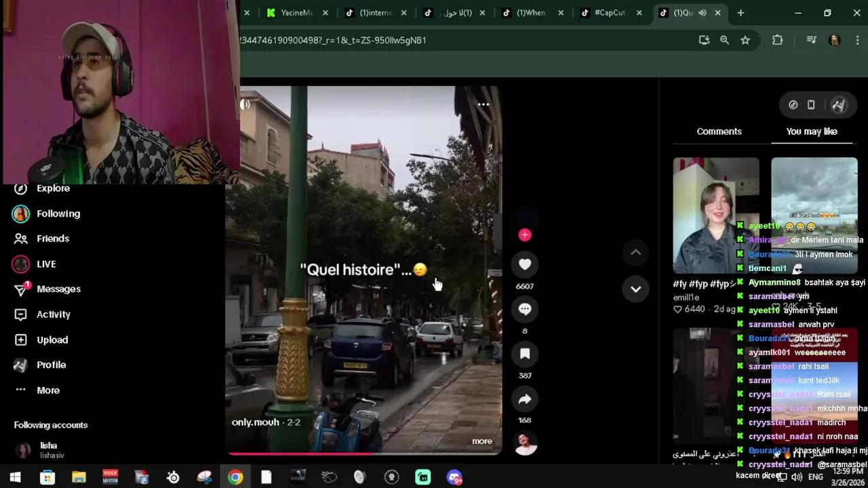Open the Chrome extensions puzzle icon
The image size is (868, 488).
coord(778,40)
